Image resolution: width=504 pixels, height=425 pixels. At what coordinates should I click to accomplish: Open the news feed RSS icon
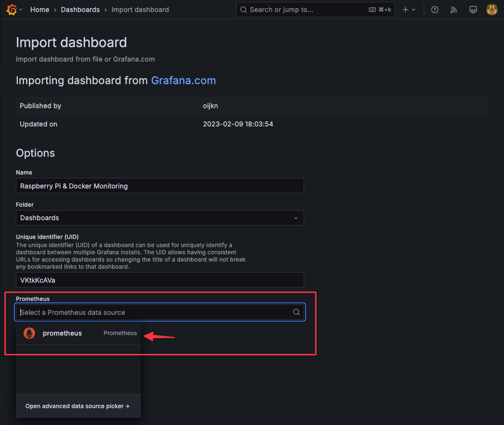(454, 10)
